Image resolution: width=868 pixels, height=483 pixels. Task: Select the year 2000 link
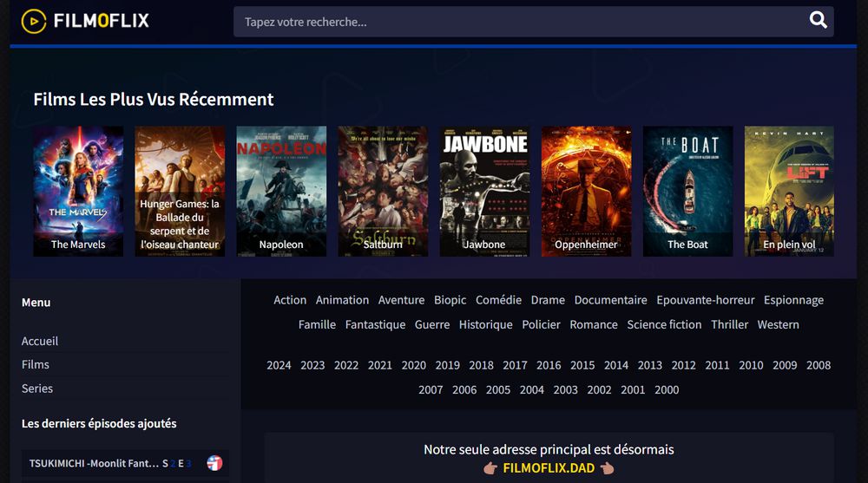click(x=667, y=389)
